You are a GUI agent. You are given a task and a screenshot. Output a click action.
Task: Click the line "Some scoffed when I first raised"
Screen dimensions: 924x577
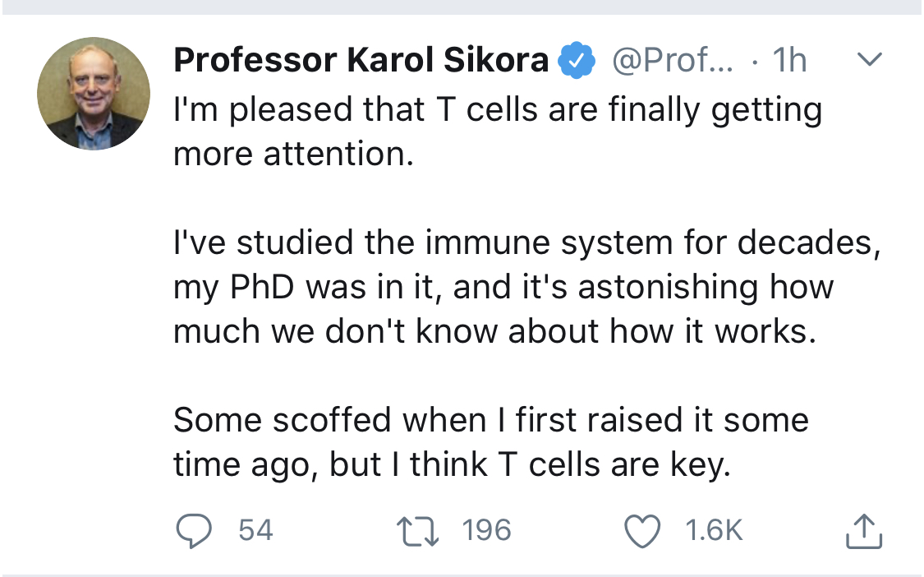click(x=490, y=421)
